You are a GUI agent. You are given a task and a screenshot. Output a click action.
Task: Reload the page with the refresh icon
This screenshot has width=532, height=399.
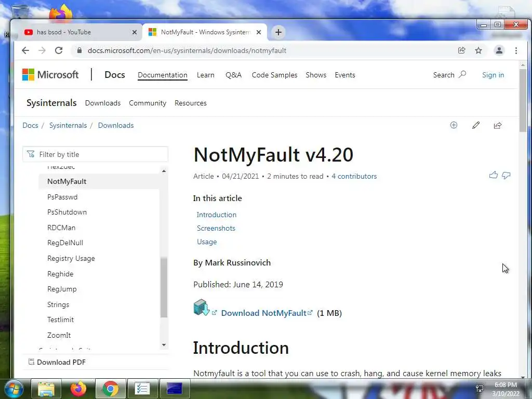[x=59, y=50]
